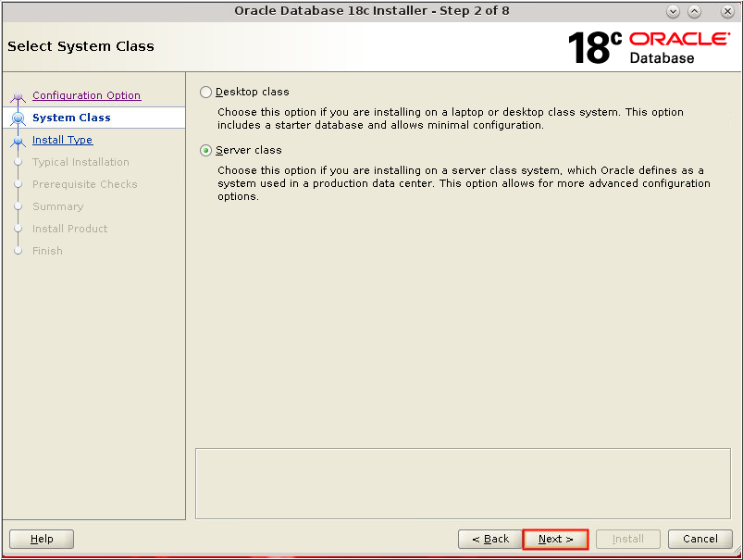Screen dimensions: 743x560
Task: Click the System Class step icon
Action: tap(19, 118)
